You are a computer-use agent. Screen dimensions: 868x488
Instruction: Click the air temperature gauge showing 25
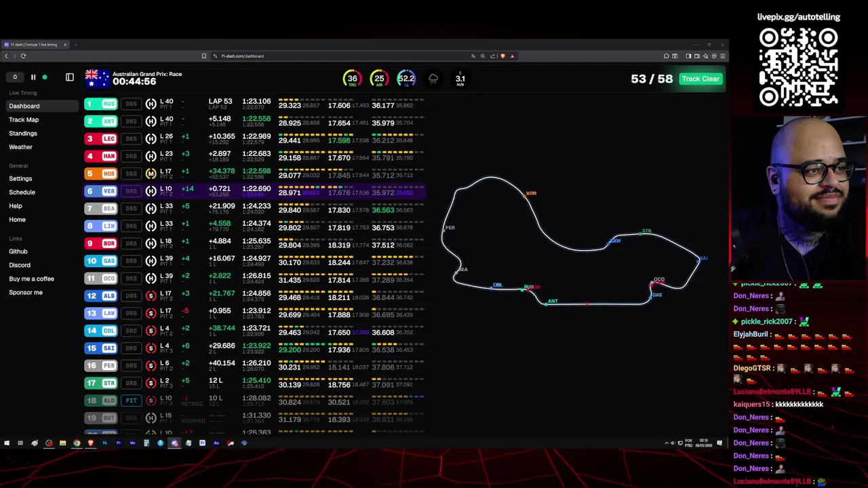379,79
